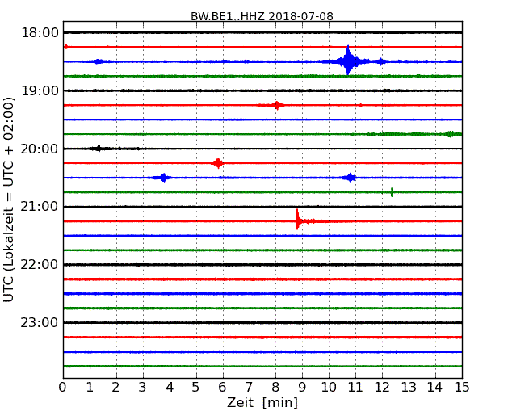Click the red event near minute 5.8 after 20:00
This screenshot has height=420, width=525.
[218, 163]
